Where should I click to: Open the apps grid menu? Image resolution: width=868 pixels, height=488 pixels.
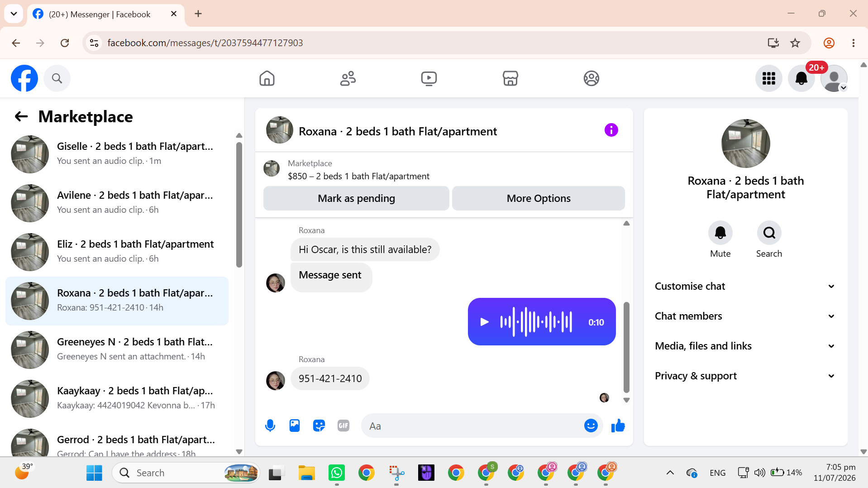(768, 78)
